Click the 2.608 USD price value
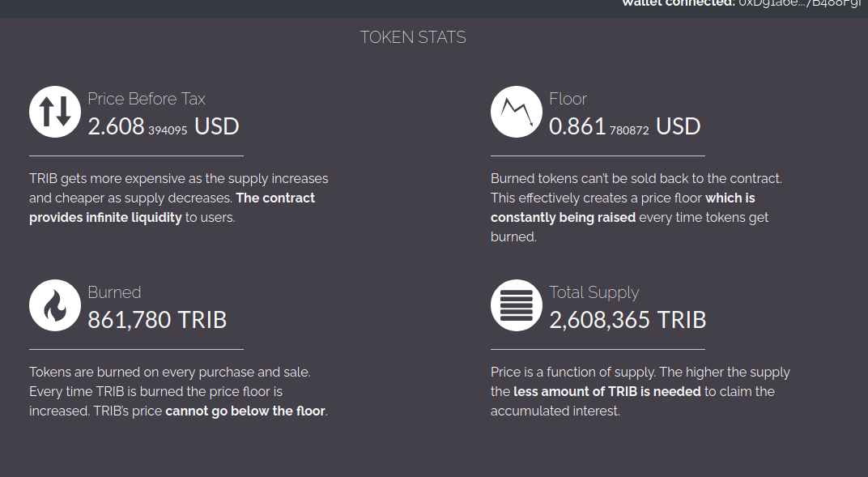The image size is (868, 477). [x=116, y=126]
